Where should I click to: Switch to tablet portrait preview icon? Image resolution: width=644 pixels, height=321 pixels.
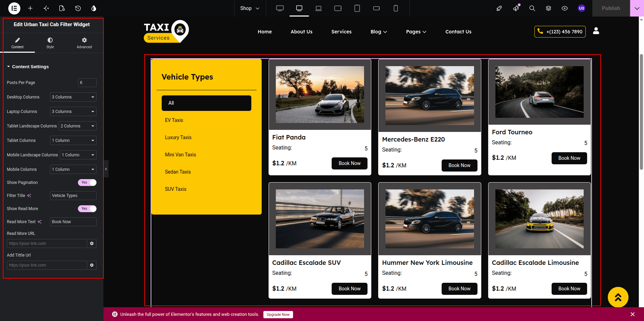click(357, 8)
